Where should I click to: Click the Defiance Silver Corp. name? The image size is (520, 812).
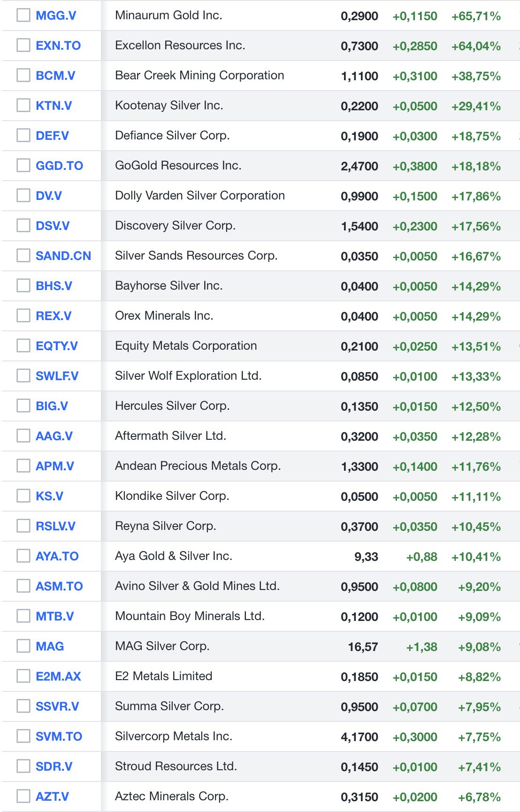pos(172,136)
